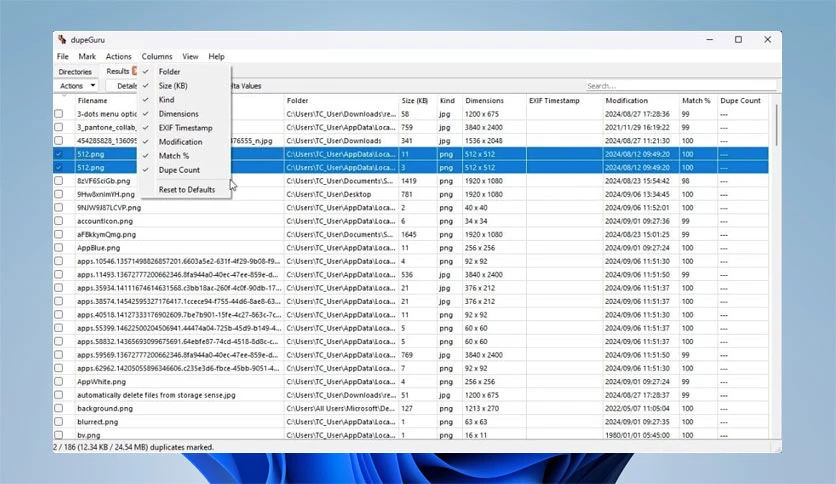This screenshot has width=836, height=484.
Task: Click the 1536 x 2048 dimensions cell
Action: click(483, 141)
